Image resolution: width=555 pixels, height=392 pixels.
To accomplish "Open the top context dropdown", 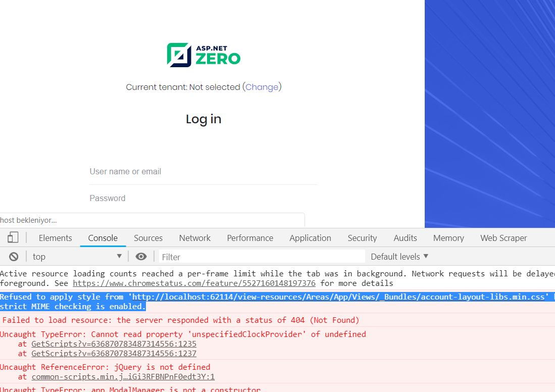I will point(77,257).
